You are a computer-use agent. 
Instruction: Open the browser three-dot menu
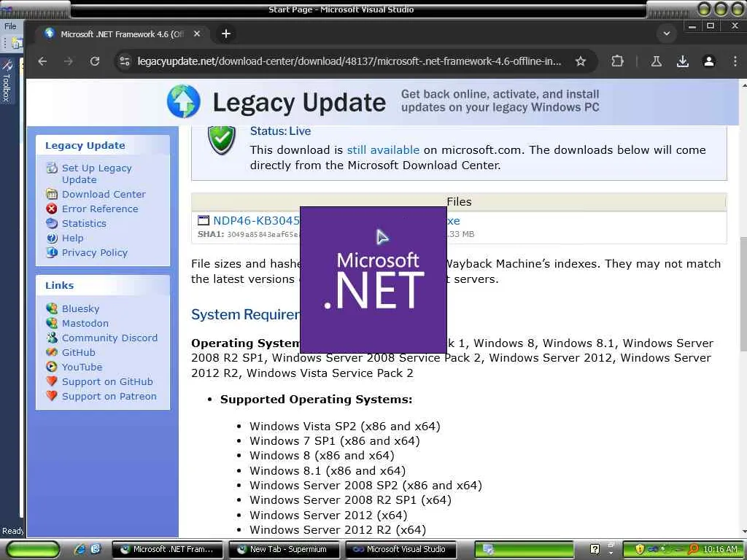tap(735, 61)
